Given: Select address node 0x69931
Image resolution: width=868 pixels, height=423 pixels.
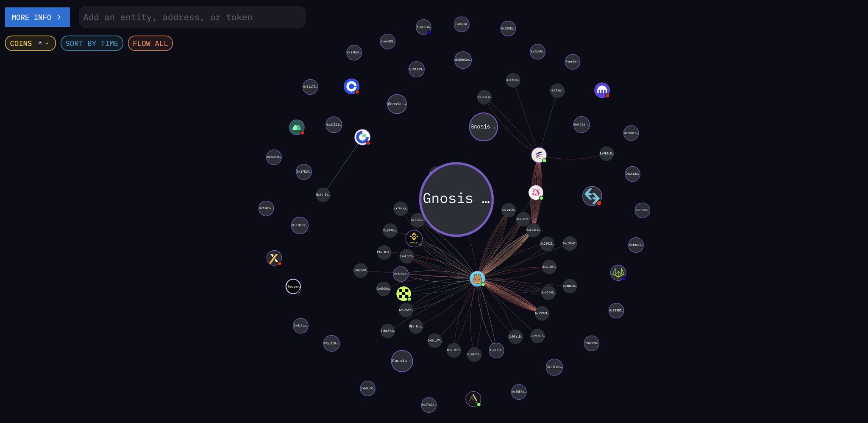Looking at the screenshot, I should coord(542,313).
